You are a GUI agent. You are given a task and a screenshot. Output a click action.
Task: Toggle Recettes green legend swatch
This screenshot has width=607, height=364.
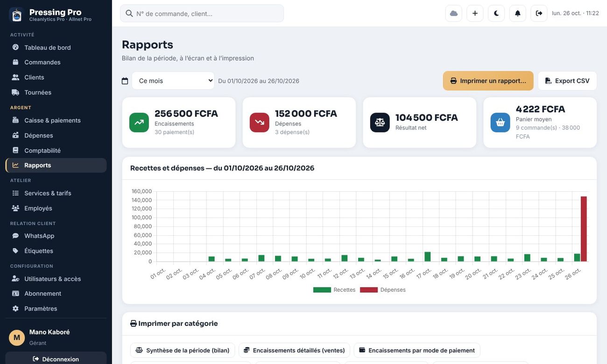click(x=322, y=290)
